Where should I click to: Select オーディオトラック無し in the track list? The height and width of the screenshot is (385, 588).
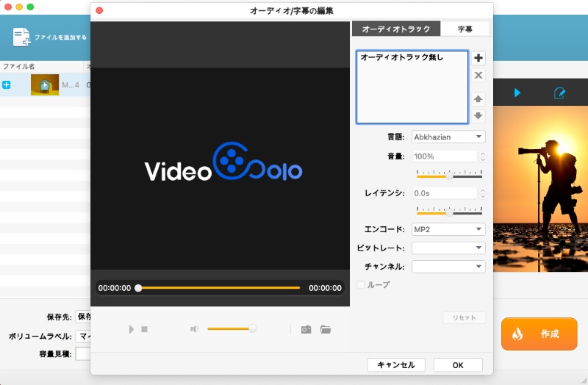coord(402,57)
